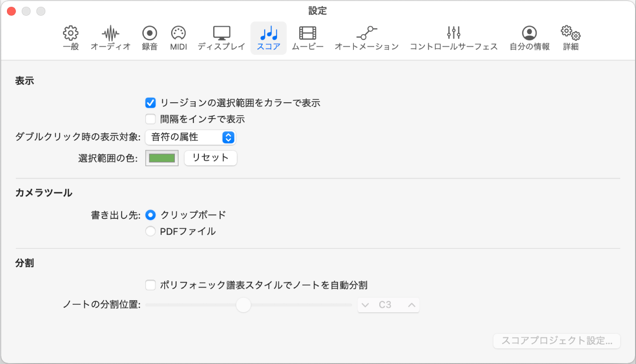This screenshot has height=364, width=636.
Task: Open the ダブルクリック時の表示対象 dropdown
Action: click(x=190, y=137)
